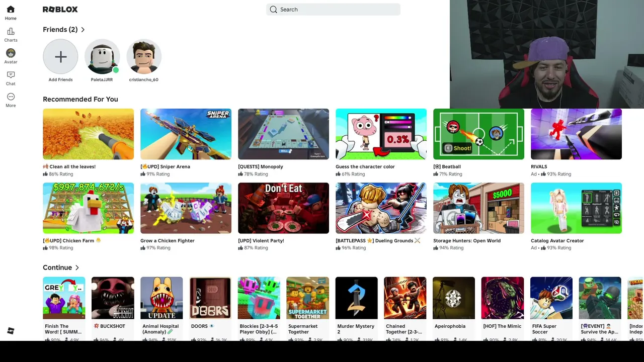
Task: Open Sniper Arena game thumbnail
Action: (x=186, y=134)
